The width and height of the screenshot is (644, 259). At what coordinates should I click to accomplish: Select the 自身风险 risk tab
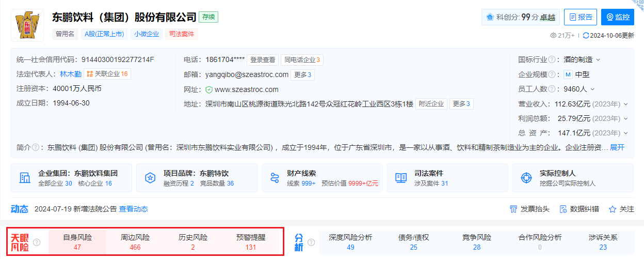click(x=77, y=242)
